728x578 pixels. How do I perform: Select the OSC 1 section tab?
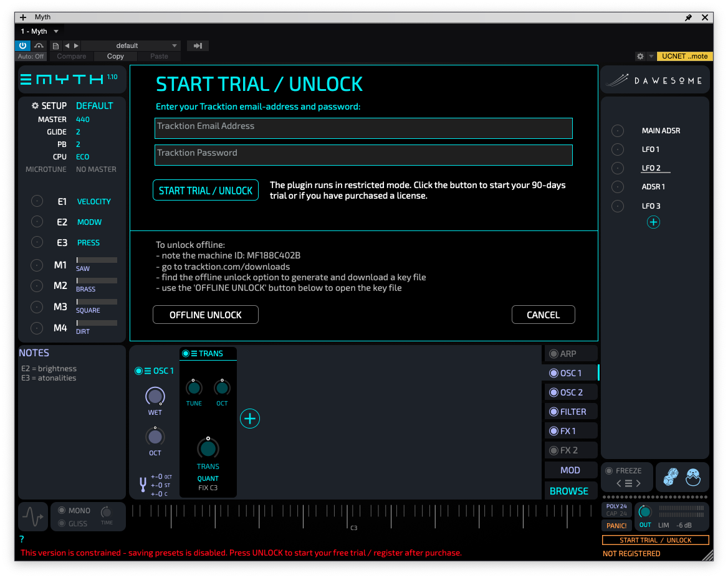click(x=570, y=373)
